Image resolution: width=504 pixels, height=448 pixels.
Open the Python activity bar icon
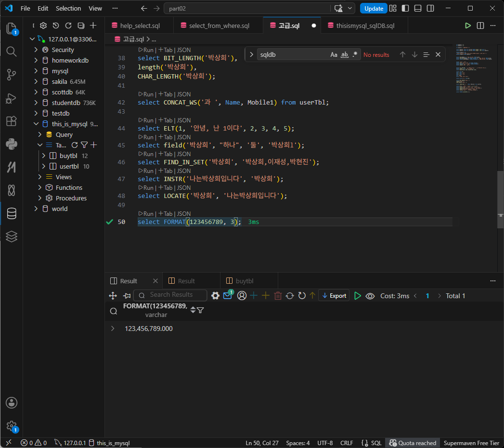click(12, 144)
